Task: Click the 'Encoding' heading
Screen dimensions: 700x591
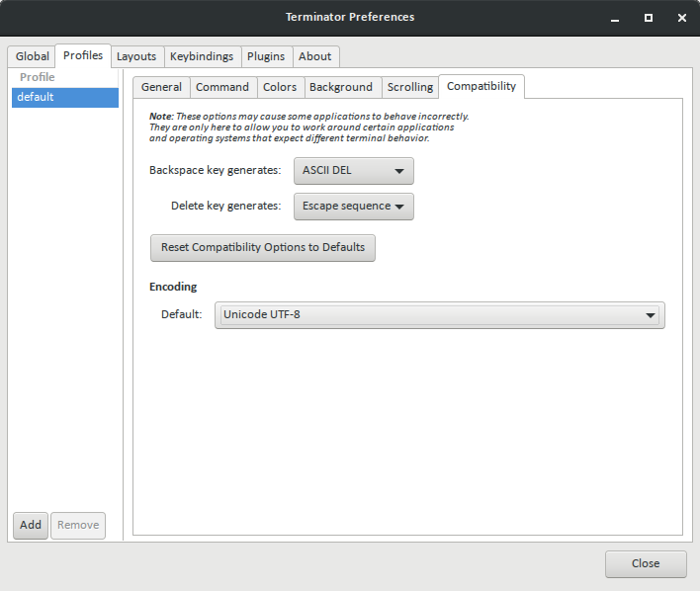Action: click(173, 287)
